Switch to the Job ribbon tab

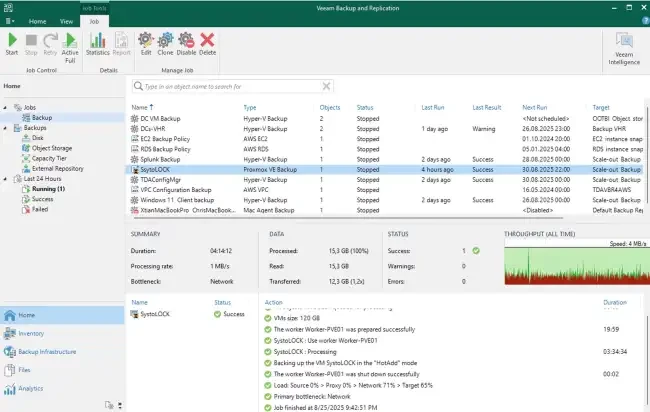pyautogui.click(x=94, y=21)
